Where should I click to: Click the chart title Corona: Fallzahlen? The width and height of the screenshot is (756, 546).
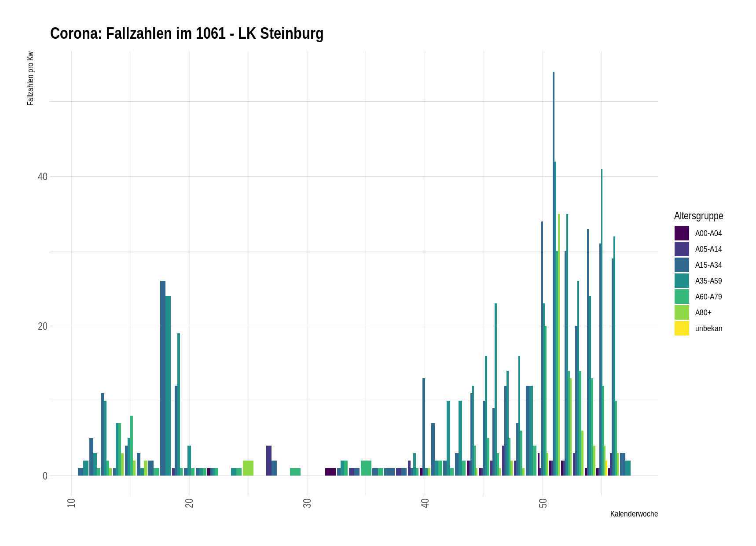click(x=187, y=34)
